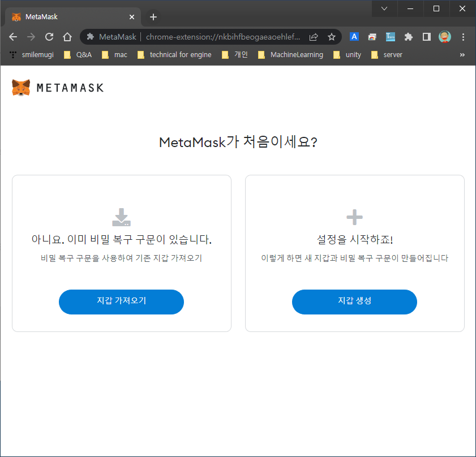
Task: Show more bookmarks with double chevron
Action: 462,55
